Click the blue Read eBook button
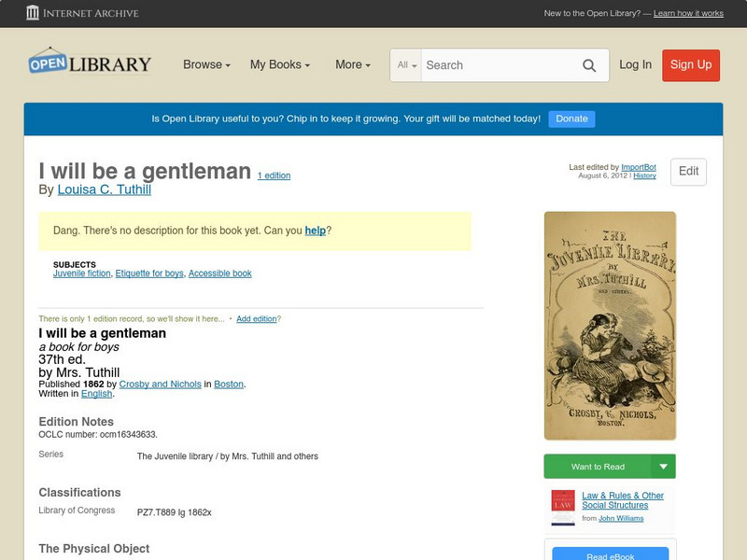The image size is (747, 560). pos(610,555)
